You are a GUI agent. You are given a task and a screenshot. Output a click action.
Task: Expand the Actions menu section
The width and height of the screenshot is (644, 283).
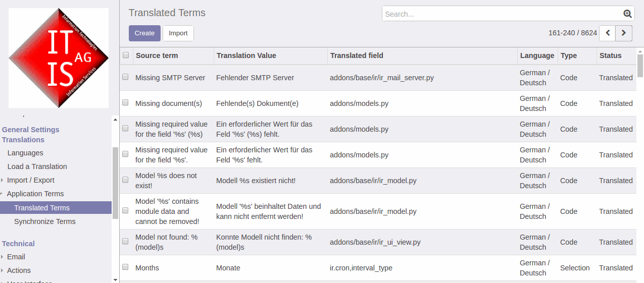coord(19,270)
